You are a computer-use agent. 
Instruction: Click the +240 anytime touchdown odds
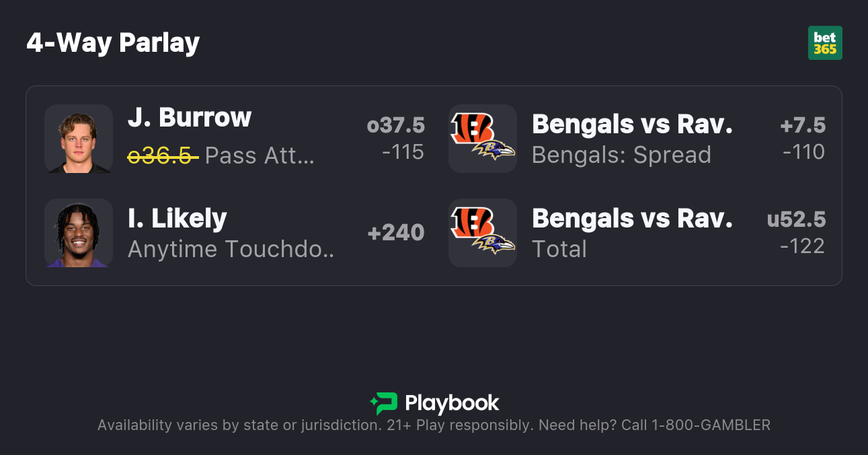coord(396,233)
